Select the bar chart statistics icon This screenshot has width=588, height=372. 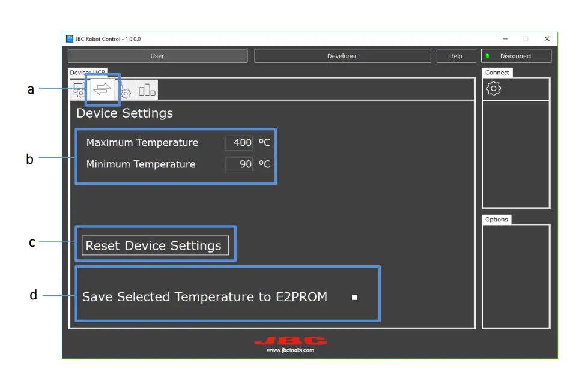pyautogui.click(x=146, y=89)
